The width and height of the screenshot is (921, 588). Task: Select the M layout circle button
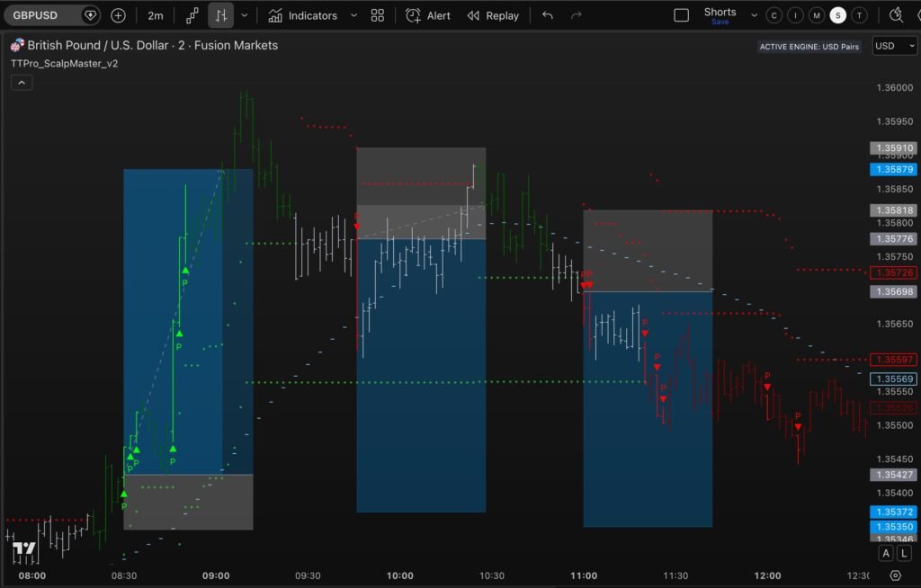click(817, 15)
